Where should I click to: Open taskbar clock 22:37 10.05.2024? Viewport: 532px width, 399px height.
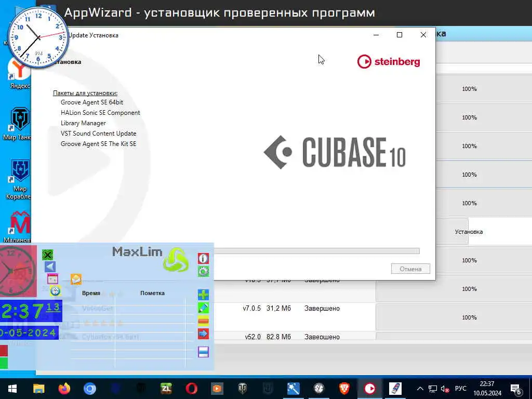487,389
